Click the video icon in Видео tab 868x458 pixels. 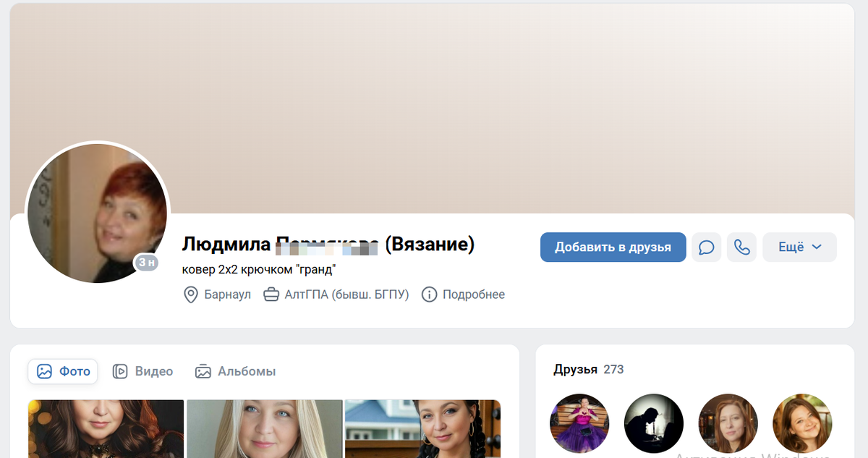coord(120,371)
